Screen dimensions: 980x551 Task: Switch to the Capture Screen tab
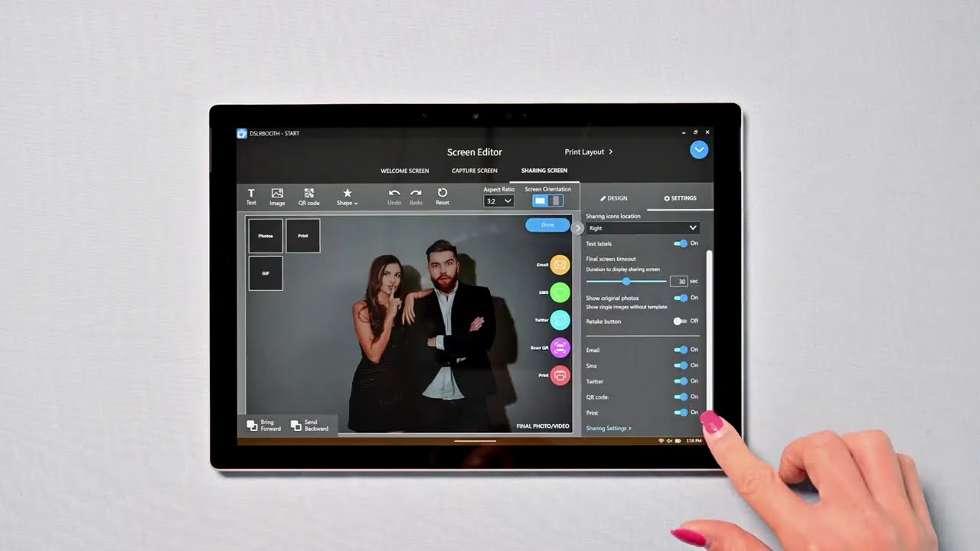coord(474,171)
